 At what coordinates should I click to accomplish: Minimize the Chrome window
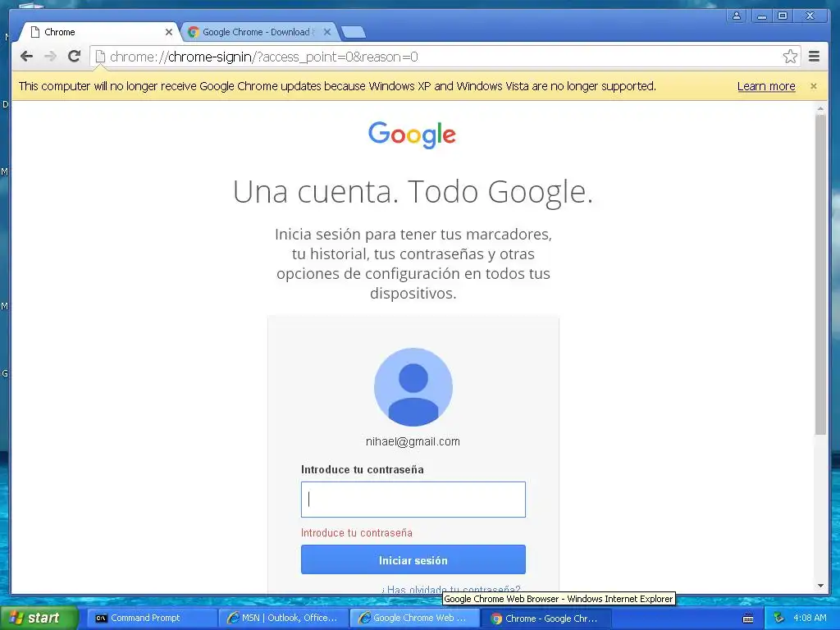(x=761, y=16)
